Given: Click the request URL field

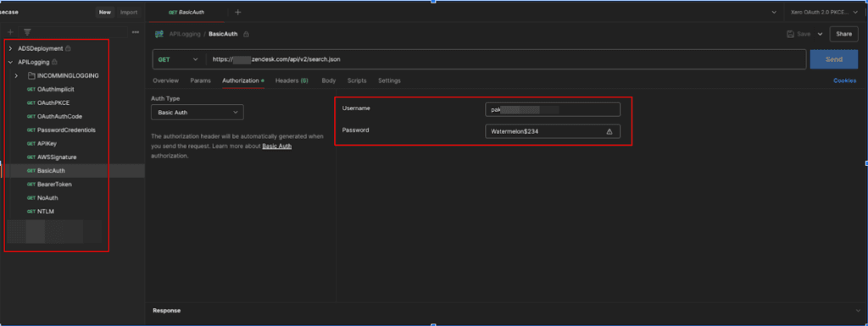Looking at the screenshot, I should click(x=506, y=59).
